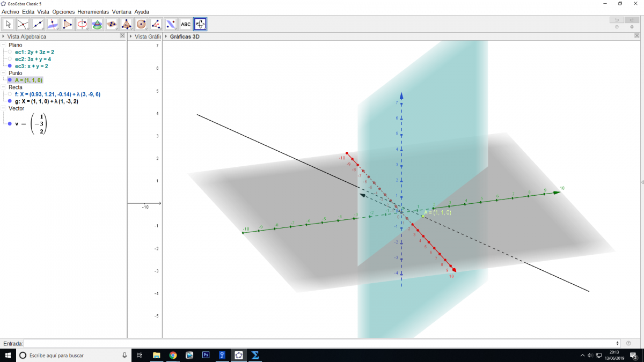Viewport: 644px width, 362px height.
Task: Select the Move arrow tool
Action: point(9,24)
